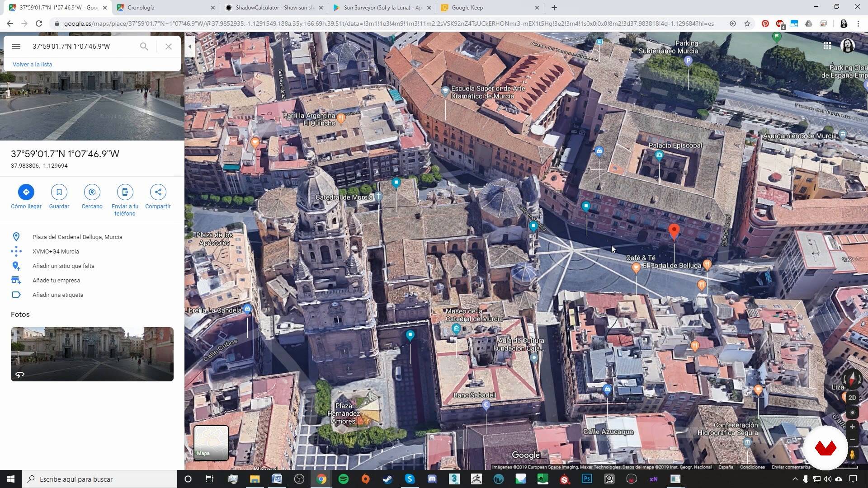Switch to the Mapa layer view
The image size is (868, 488).
(x=211, y=443)
